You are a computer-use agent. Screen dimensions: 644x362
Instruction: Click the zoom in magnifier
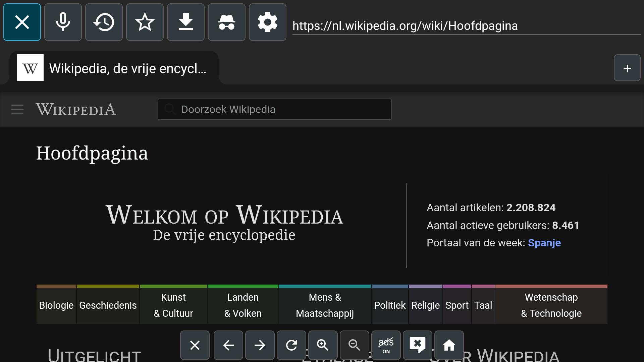click(x=323, y=345)
